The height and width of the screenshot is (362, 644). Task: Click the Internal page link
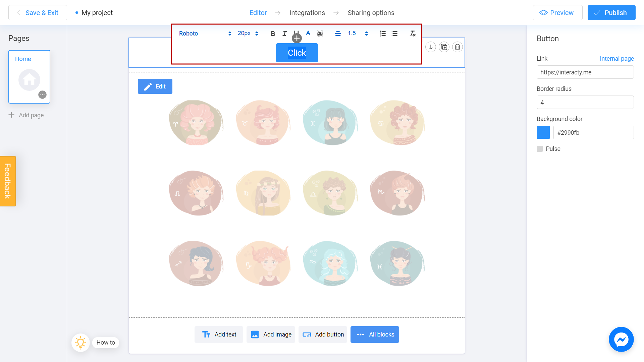click(616, 58)
